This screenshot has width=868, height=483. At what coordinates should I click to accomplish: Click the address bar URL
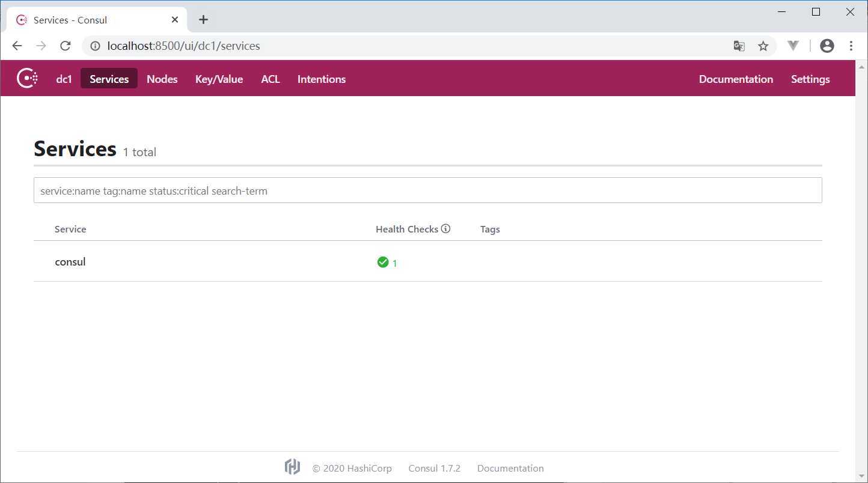click(183, 46)
